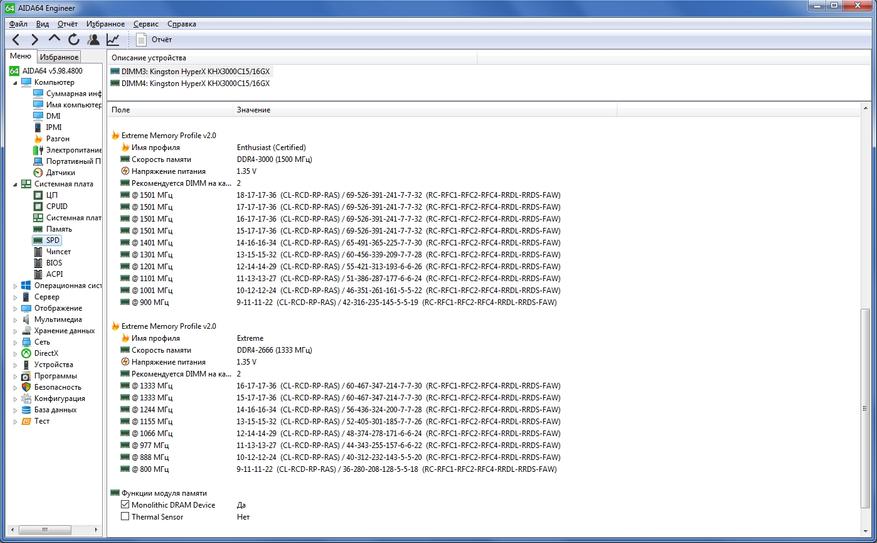
Task: Collapse the Компьютер tree node
Action: tap(15, 82)
